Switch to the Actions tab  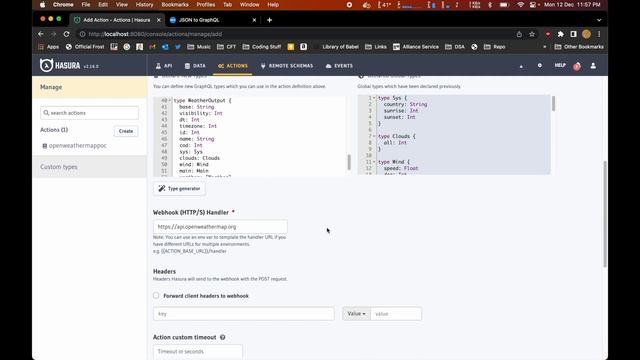tap(233, 66)
